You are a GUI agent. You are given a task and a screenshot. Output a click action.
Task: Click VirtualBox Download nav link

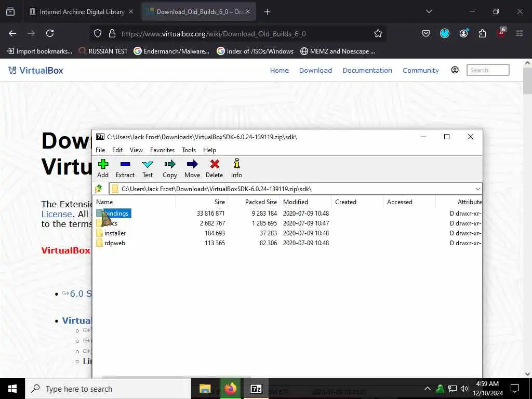pos(315,70)
